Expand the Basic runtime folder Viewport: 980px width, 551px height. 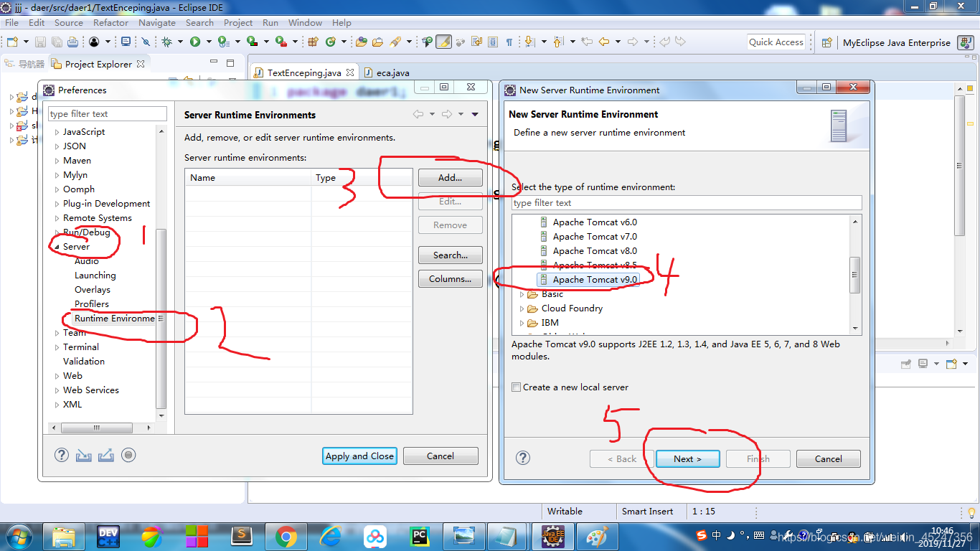point(522,294)
